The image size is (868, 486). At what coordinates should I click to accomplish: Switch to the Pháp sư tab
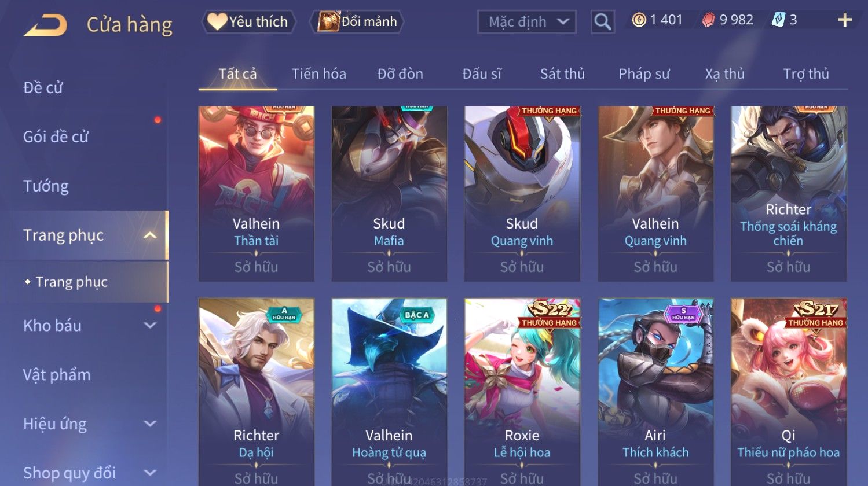pos(644,74)
